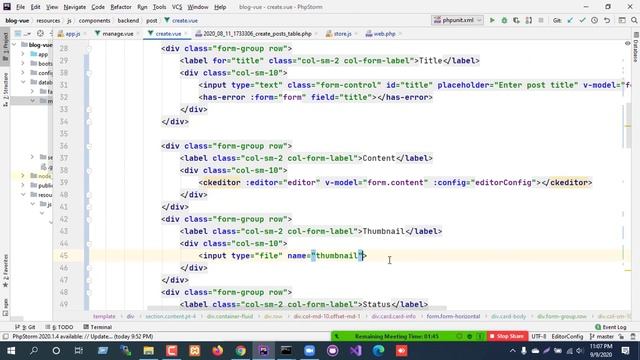Click the 'components' breadcrumb in navigation bar
The image size is (640, 360).
(x=94, y=20)
